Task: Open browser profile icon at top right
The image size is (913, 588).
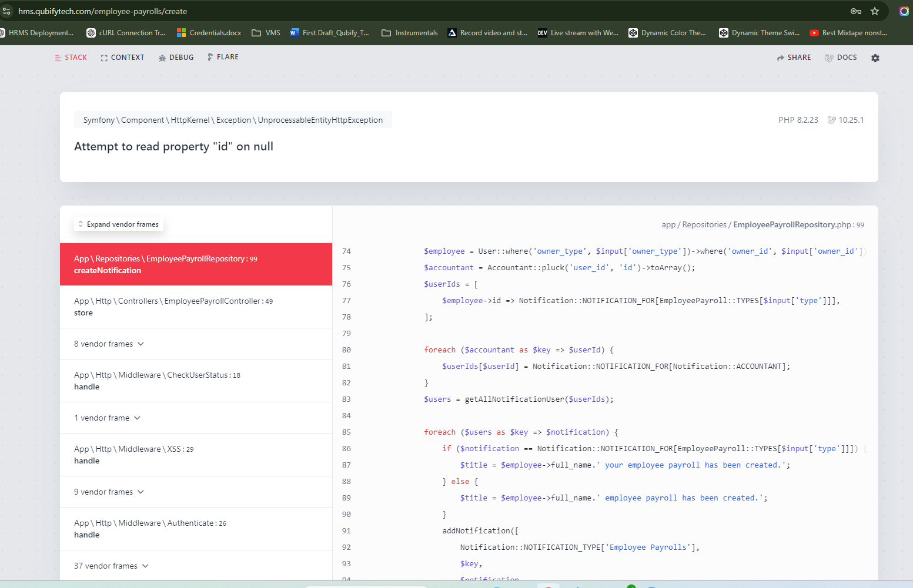Action: 904,11
